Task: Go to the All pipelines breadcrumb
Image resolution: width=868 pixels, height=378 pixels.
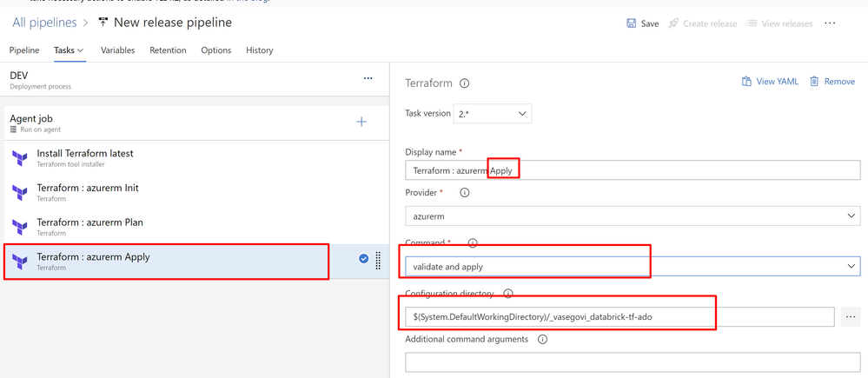Action: tap(44, 23)
